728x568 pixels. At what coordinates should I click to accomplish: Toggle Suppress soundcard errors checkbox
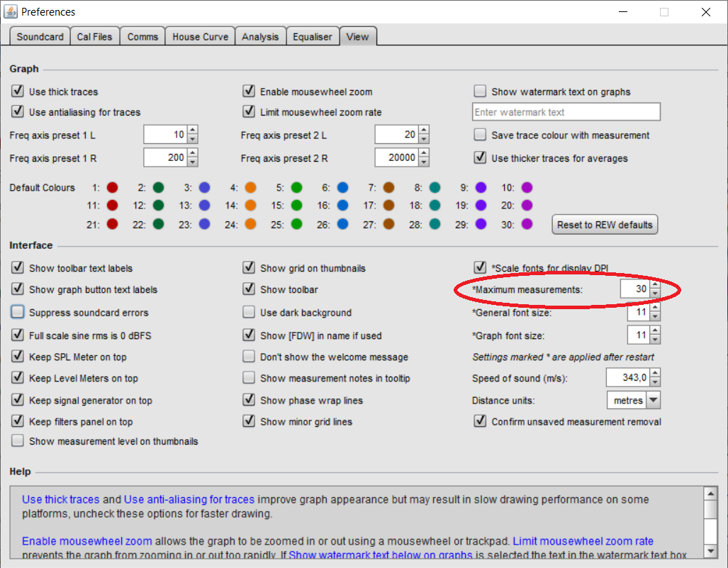click(18, 313)
